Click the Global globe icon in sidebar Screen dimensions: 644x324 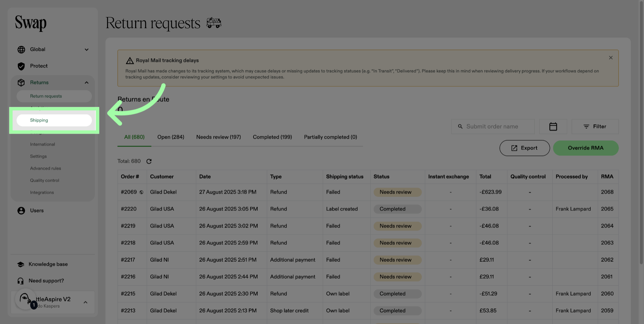click(21, 50)
